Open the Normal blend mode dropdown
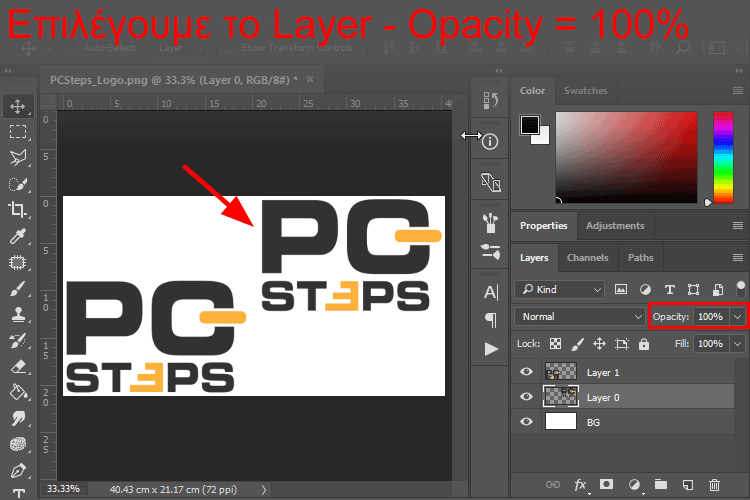 [579, 317]
